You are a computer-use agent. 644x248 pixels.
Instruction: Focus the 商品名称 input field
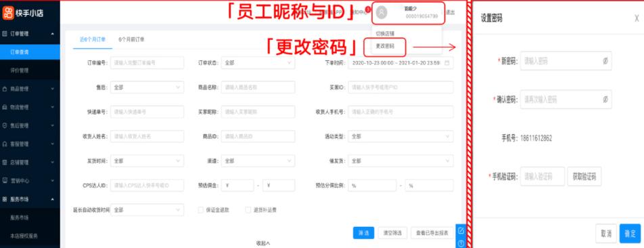258,87
